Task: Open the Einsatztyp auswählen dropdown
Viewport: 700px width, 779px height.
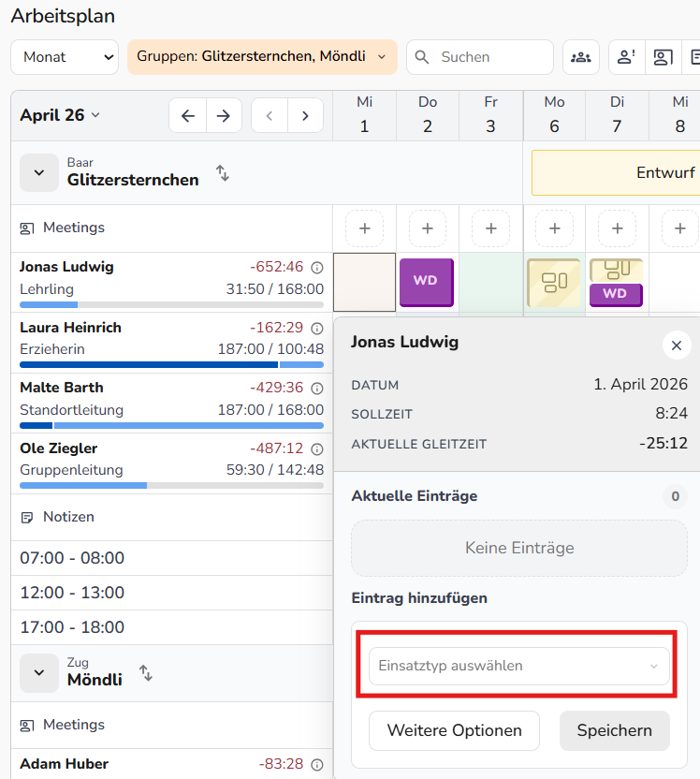Action: click(x=519, y=666)
